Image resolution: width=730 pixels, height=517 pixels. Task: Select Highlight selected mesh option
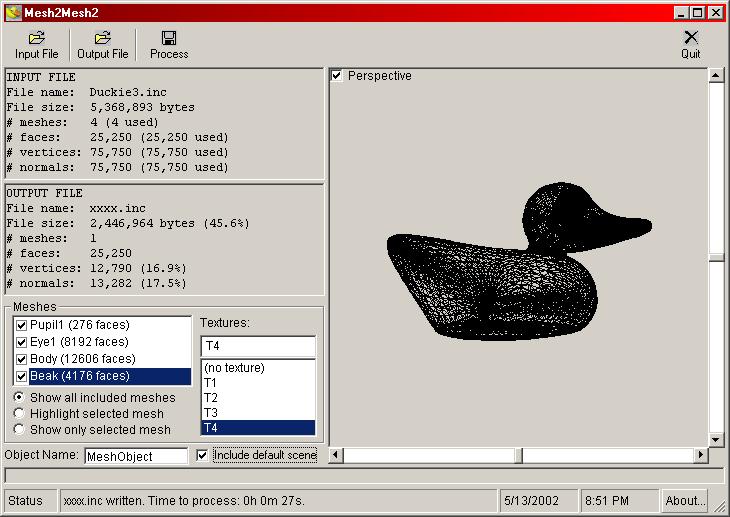19,414
